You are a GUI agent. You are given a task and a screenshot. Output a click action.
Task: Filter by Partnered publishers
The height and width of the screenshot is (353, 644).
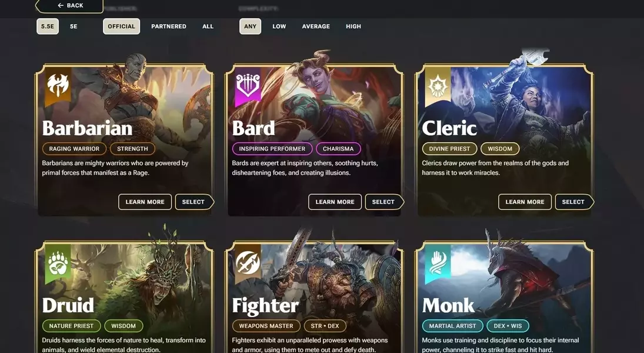point(169,26)
